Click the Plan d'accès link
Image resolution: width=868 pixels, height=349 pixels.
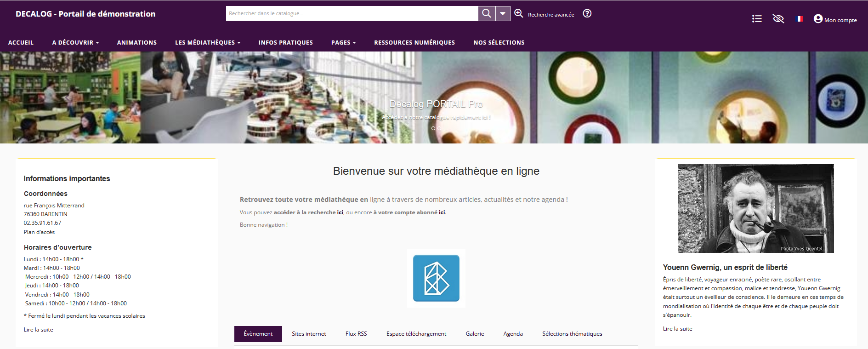(x=39, y=232)
